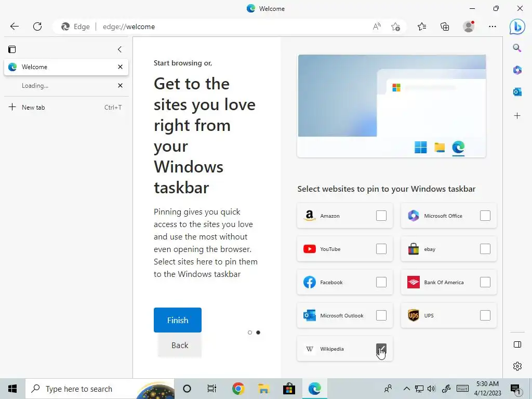Open Microsoft 365 icon in Edge sidebar

point(517,70)
